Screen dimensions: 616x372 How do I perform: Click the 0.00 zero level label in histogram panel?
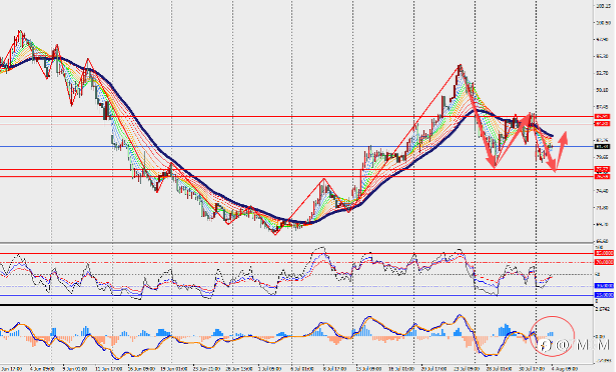click(x=600, y=337)
